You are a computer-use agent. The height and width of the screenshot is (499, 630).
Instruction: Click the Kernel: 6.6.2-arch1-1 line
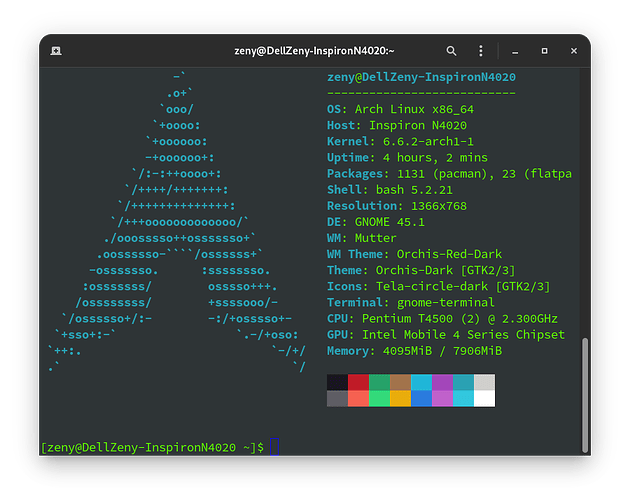click(x=400, y=141)
